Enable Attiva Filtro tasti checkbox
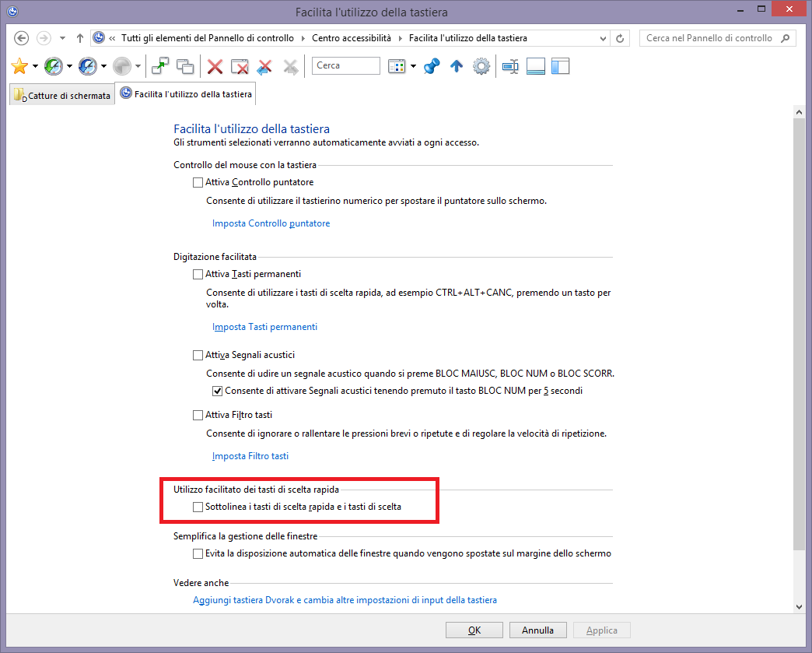Screen dimensions: 812x653 [198, 415]
